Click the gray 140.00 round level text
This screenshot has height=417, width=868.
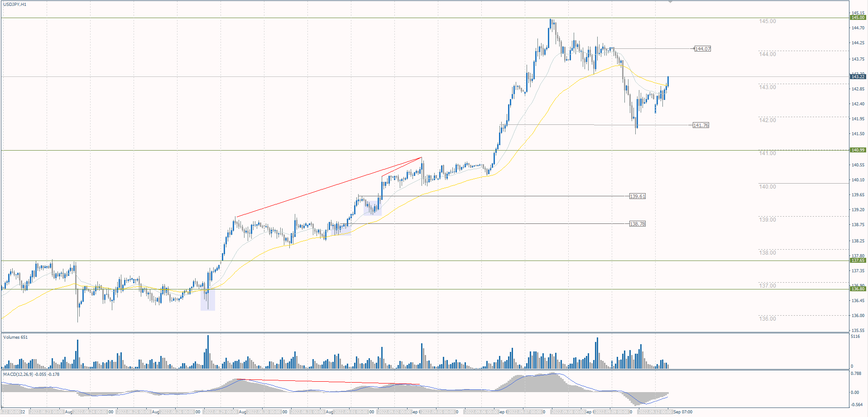click(x=767, y=187)
